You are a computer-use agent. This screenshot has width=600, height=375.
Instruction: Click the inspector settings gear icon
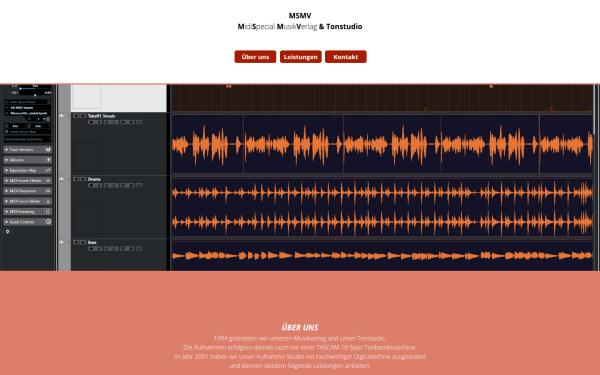pyautogui.click(x=7, y=232)
